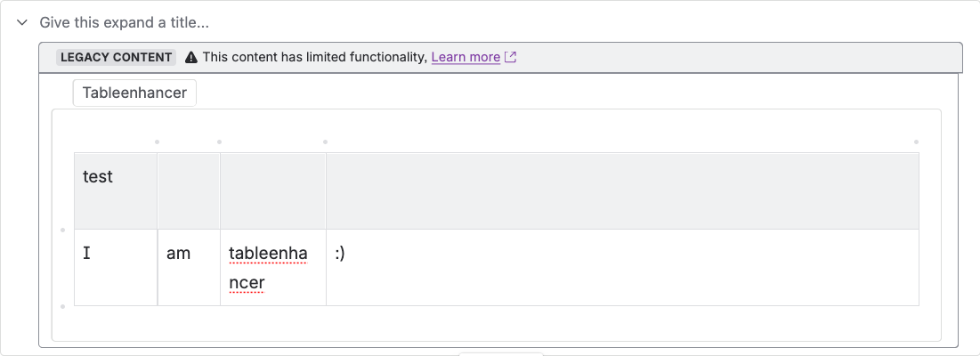The image size is (980, 356).
Task: Click the warning triangle icon
Action: point(191,57)
